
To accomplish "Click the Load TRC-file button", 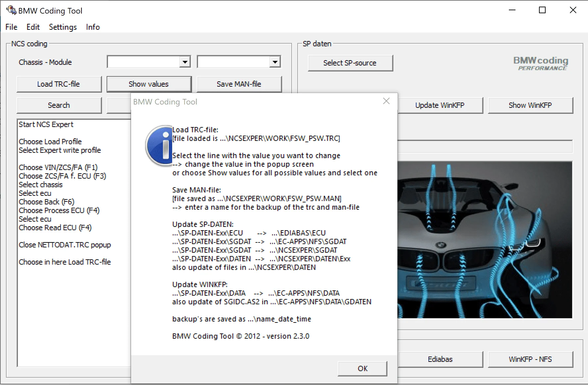I will tap(59, 84).
